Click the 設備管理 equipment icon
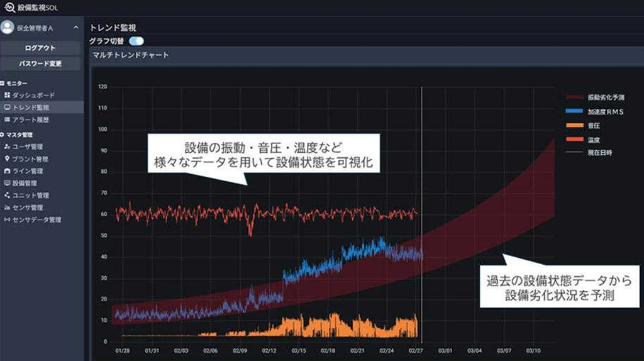 point(7,183)
